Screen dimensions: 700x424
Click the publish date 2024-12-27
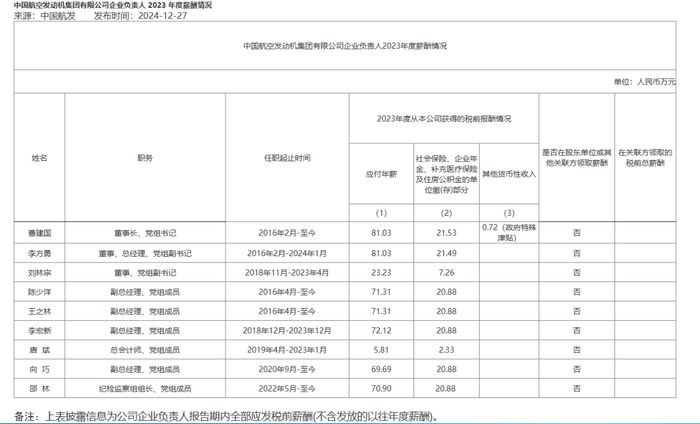pyautogui.click(x=162, y=16)
